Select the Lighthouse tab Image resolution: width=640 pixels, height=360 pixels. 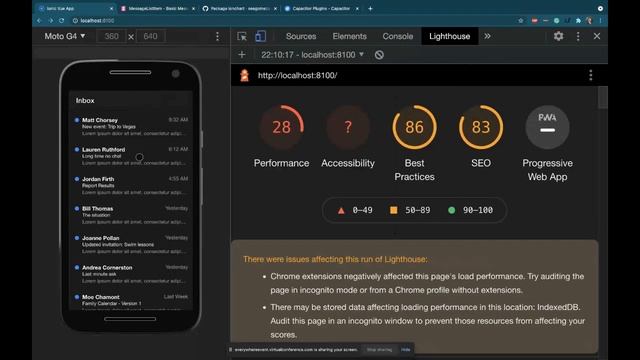pyautogui.click(x=449, y=36)
